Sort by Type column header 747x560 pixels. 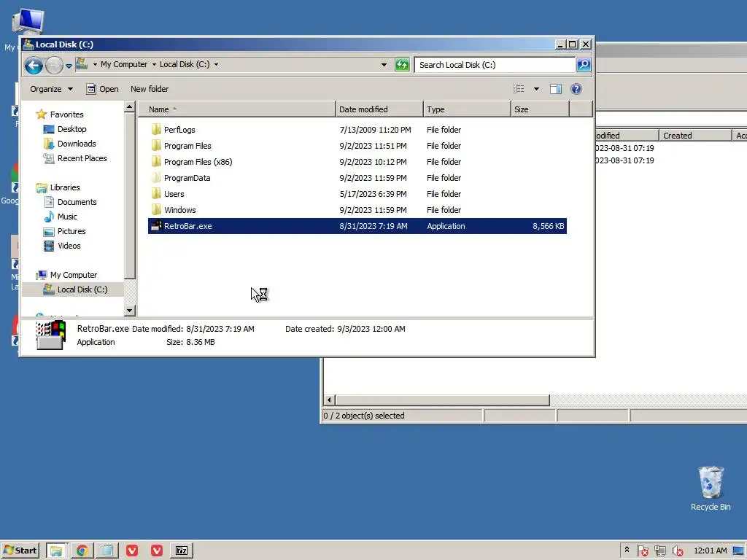(467, 109)
